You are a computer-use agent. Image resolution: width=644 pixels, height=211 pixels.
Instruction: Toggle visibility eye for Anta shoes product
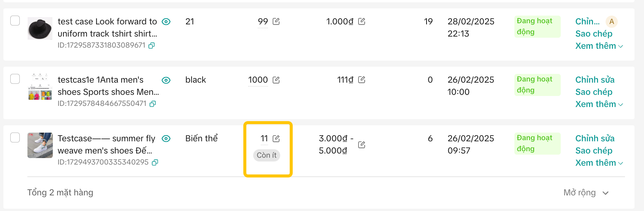click(x=166, y=80)
